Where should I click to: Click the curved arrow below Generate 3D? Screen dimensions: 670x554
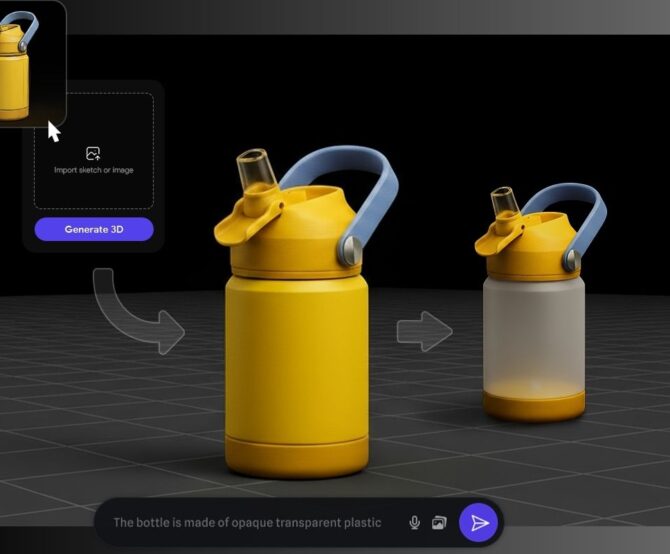tap(138, 310)
